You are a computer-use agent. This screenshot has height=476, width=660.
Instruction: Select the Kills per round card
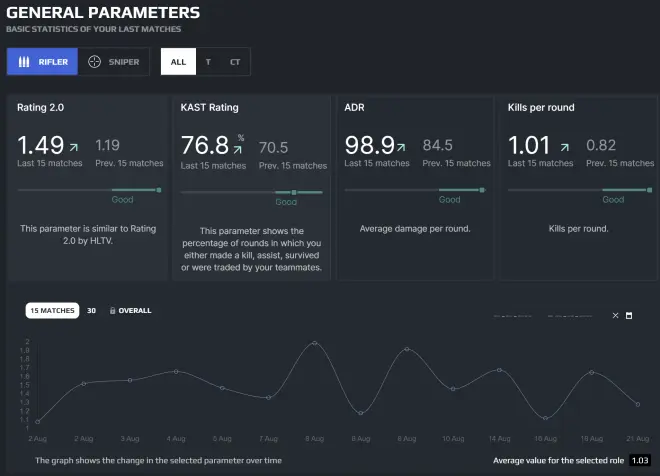tap(576, 184)
